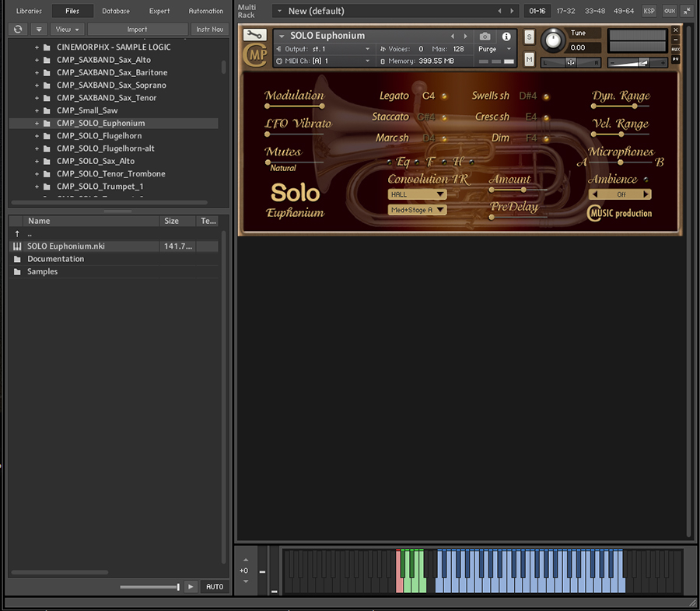Viewport: 700px width, 611px height.
Task: Open instrument edit mode with wrench icon
Action: [x=254, y=35]
